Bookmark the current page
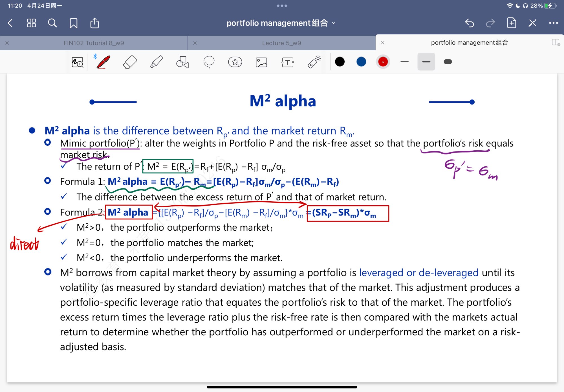The image size is (564, 392). [x=73, y=23]
